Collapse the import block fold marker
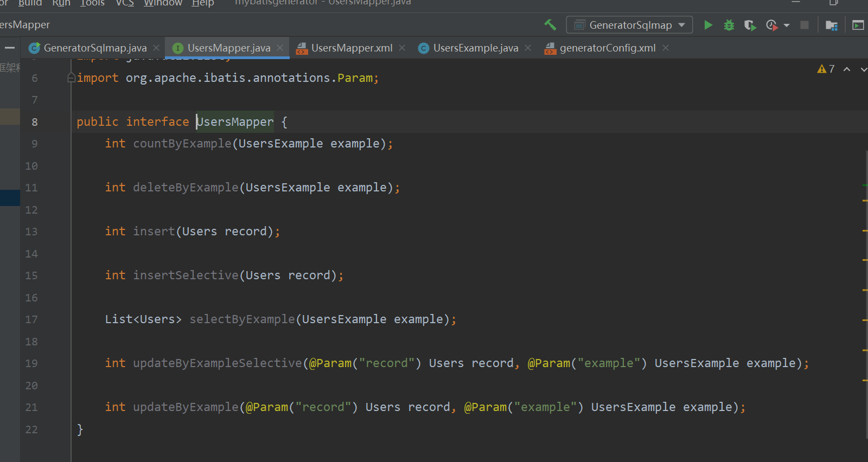 coord(71,78)
